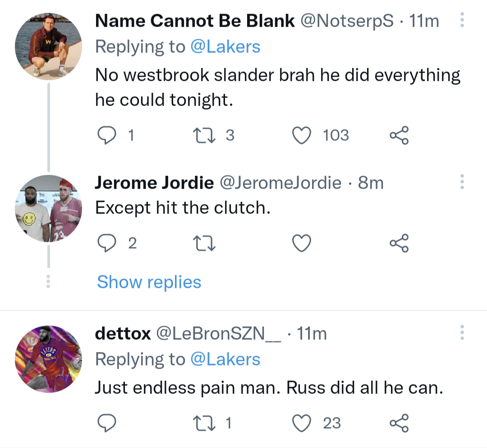The width and height of the screenshot is (487, 448).
Task: Like Jerome Jordie's tweet
Action: [303, 244]
